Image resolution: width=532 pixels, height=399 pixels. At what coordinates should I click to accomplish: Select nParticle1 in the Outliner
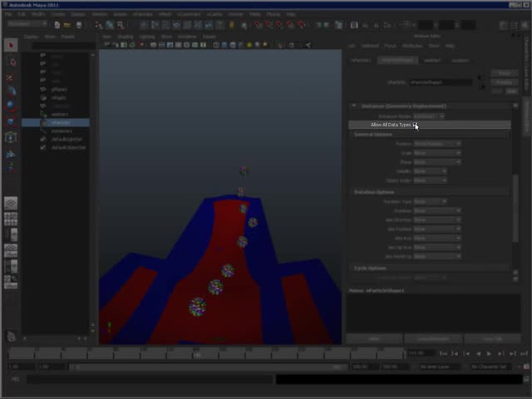coord(56,122)
